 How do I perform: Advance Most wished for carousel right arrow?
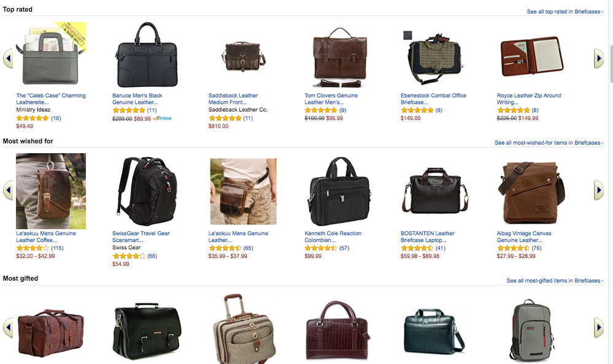coord(599,190)
